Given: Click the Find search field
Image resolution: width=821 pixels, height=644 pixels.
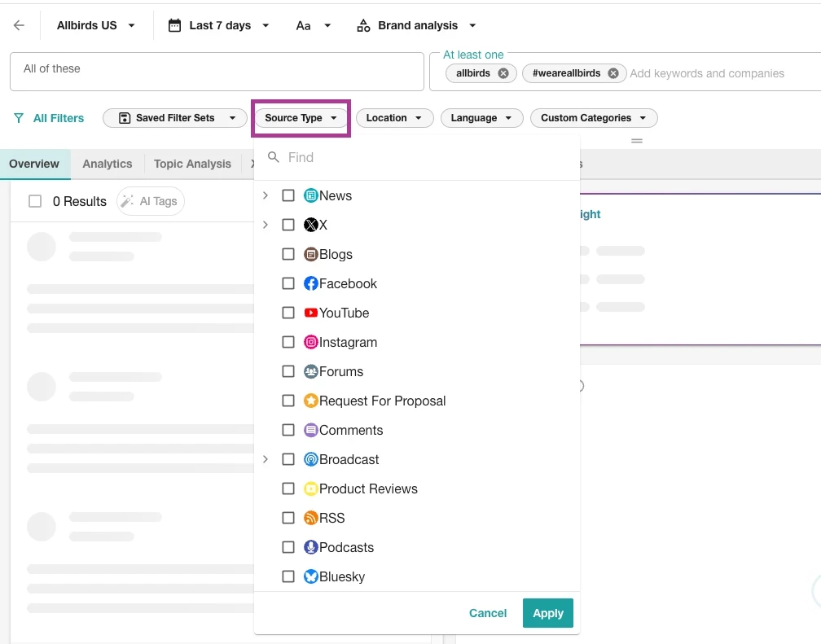Looking at the screenshot, I should [417, 157].
